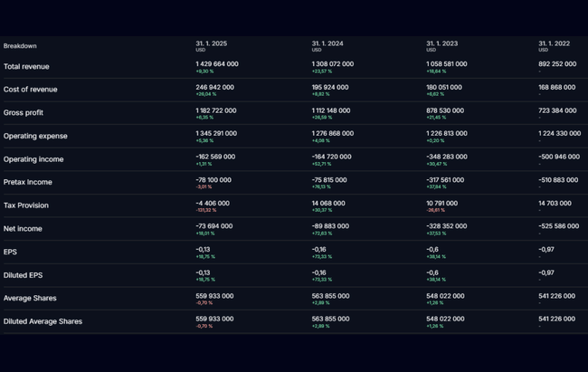588x372 pixels.
Task: Click total revenue value 1 429 664 000
Action: tap(217, 64)
